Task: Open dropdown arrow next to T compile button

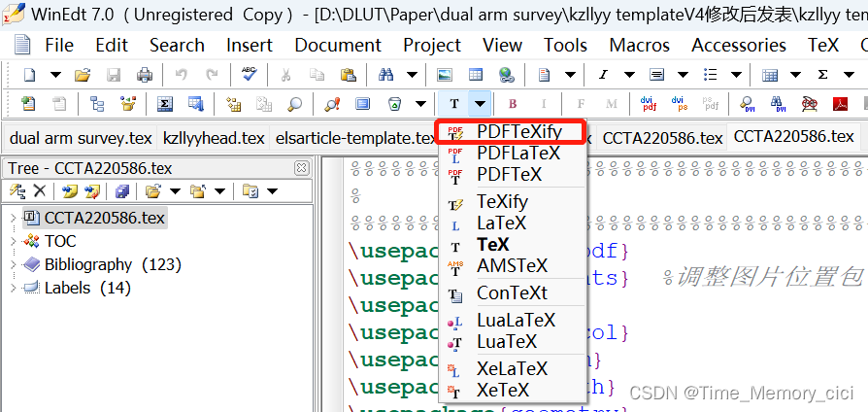Action: 480,104
